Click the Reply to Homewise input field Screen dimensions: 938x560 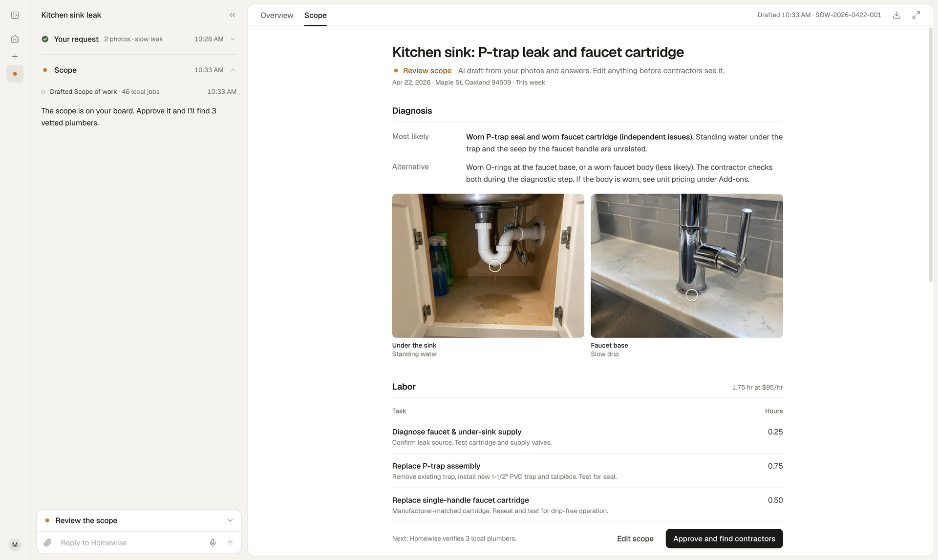(131, 542)
